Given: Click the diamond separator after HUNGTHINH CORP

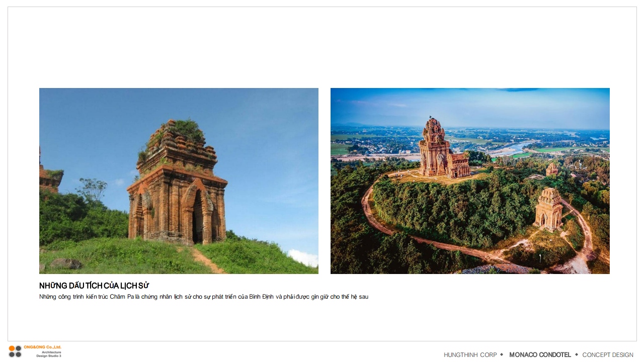Looking at the screenshot, I should 502,354.
